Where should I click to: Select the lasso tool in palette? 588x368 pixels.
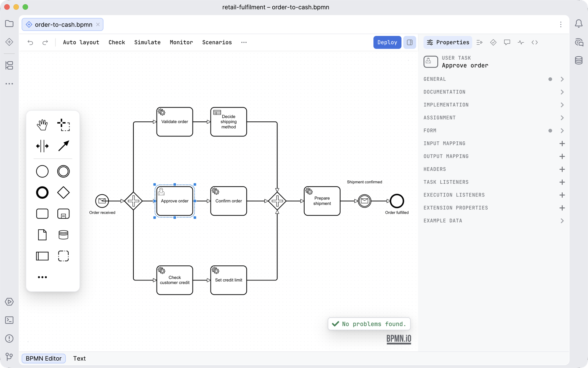click(64, 125)
